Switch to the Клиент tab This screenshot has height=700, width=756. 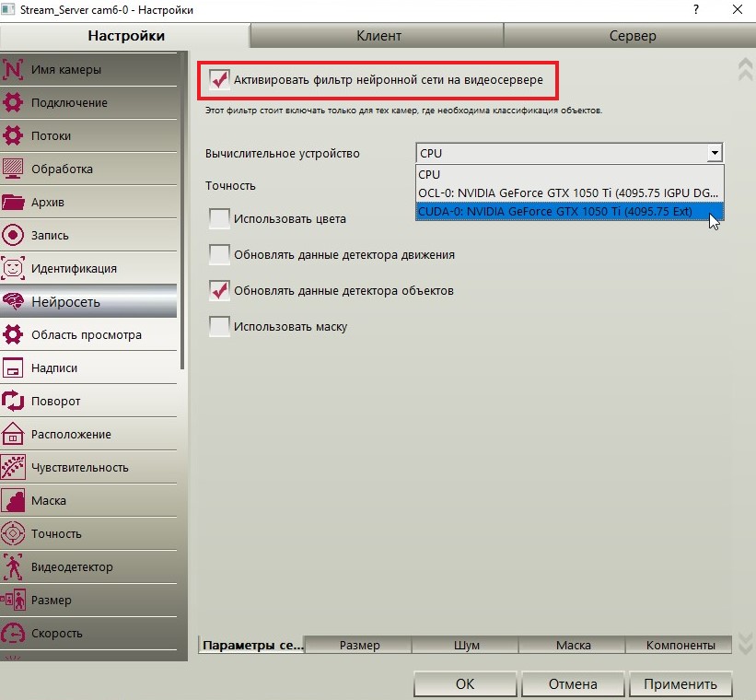pyautogui.click(x=378, y=36)
